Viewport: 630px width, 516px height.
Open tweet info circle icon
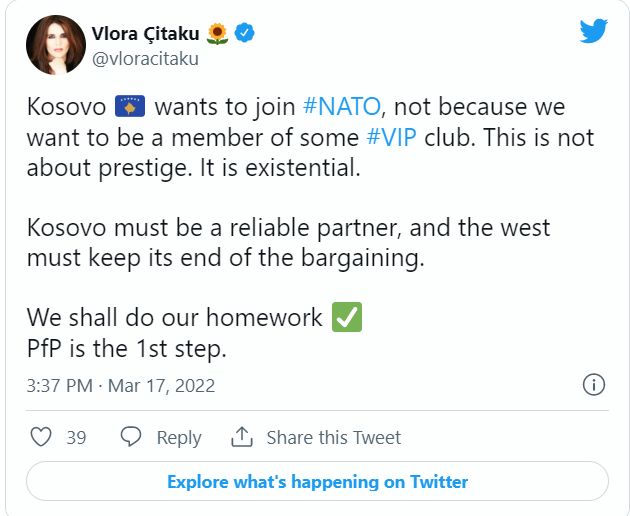(x=593, y=385)
